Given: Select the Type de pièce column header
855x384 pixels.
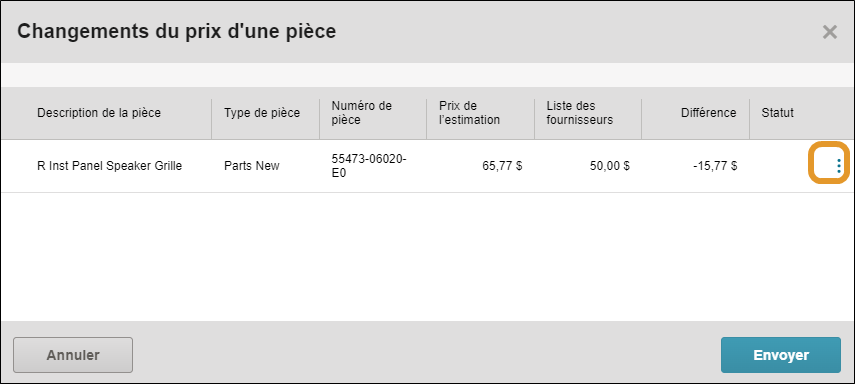Looking at the screenshot, I should (x=262, y=113).
